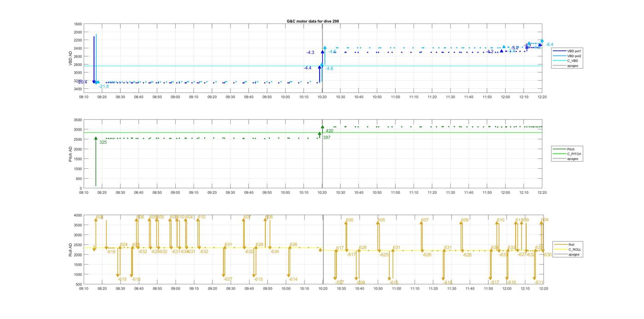Click the "-5.2" annotation in the VBD plot

(x=515, y=48)
